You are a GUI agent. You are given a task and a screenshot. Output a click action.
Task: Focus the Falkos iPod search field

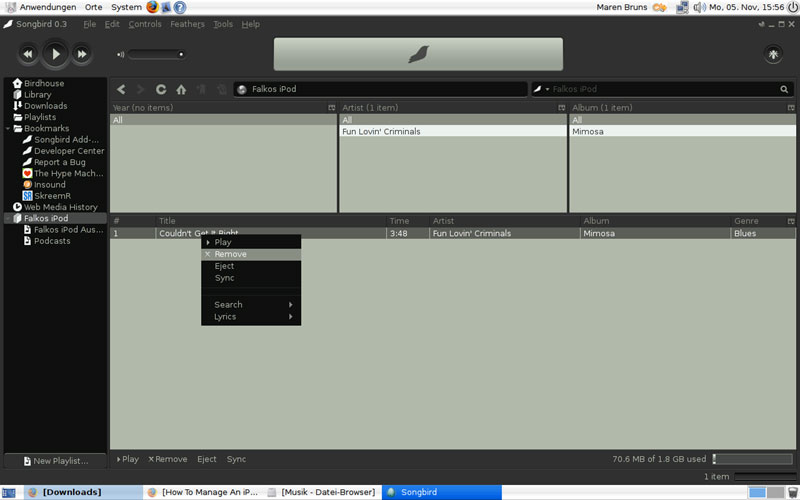coord(663,89)
